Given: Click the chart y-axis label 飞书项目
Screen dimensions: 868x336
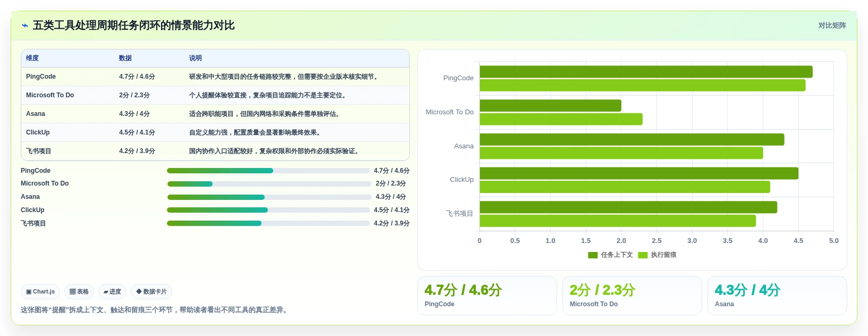Looking at the screenshot, I should point(460,214).
